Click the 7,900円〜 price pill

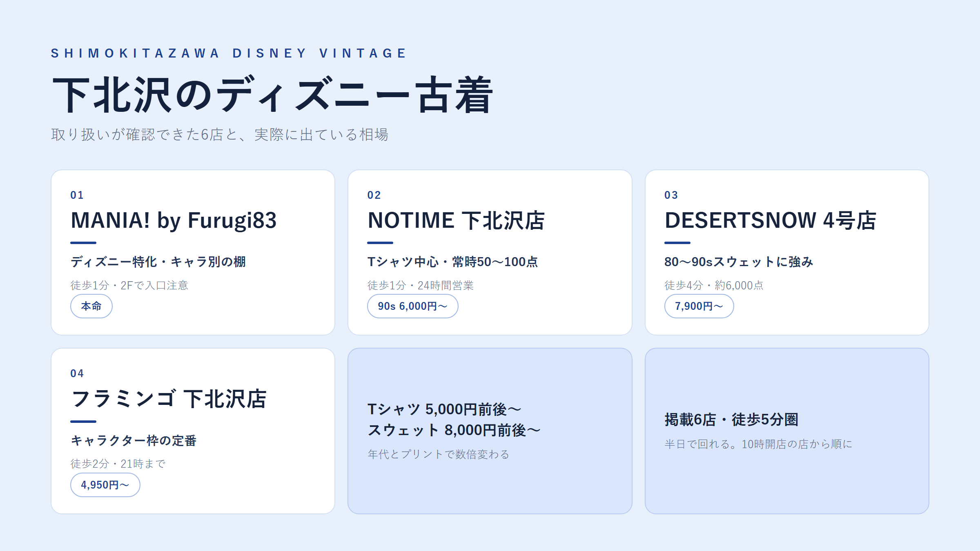click(x=699, y=306)
